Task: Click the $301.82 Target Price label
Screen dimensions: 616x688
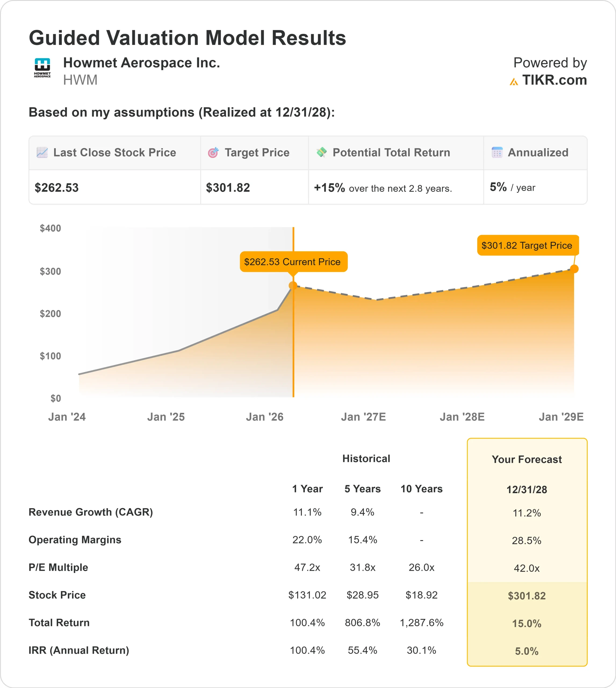Action: click(x=527, y=245)
